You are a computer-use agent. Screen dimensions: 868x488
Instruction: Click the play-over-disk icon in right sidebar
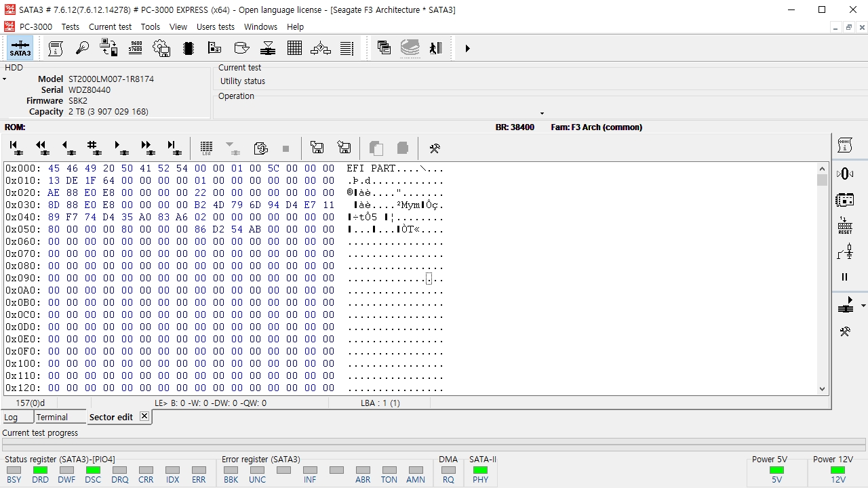point(845,305)
